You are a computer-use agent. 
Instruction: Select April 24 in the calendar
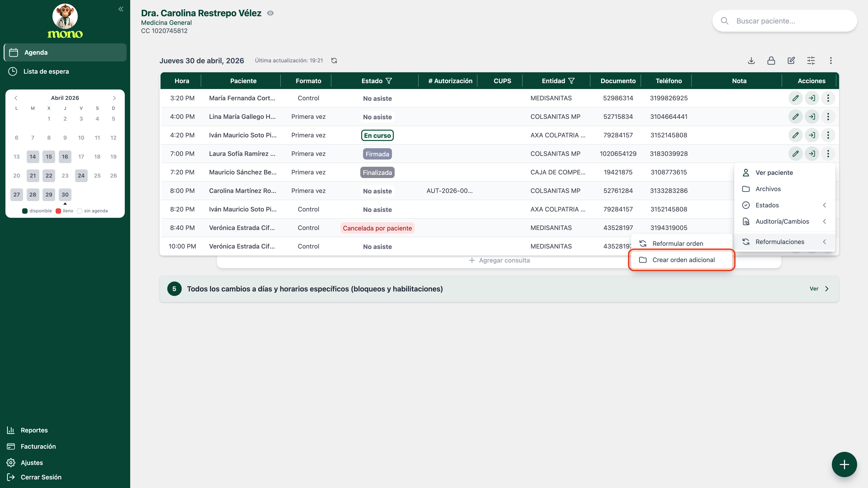point(81,176)
